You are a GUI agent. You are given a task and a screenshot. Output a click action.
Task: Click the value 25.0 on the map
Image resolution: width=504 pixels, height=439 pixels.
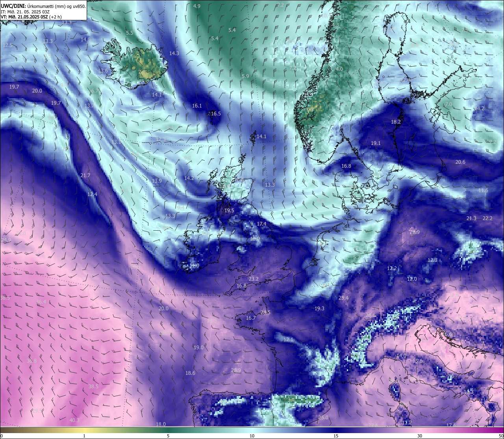point(323,417)
